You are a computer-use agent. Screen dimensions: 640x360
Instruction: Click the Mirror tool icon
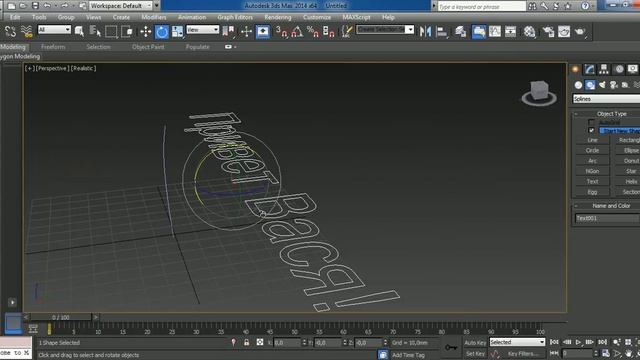pos(425,31)
